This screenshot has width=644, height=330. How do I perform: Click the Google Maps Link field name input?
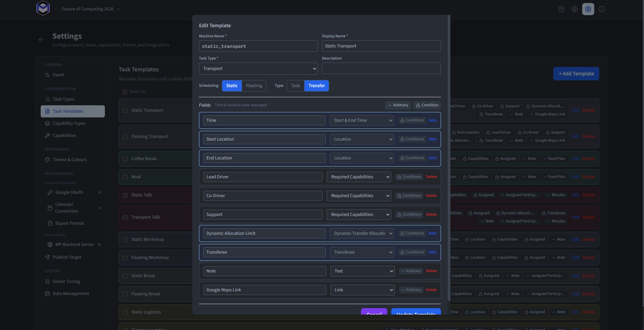(265, 290)
